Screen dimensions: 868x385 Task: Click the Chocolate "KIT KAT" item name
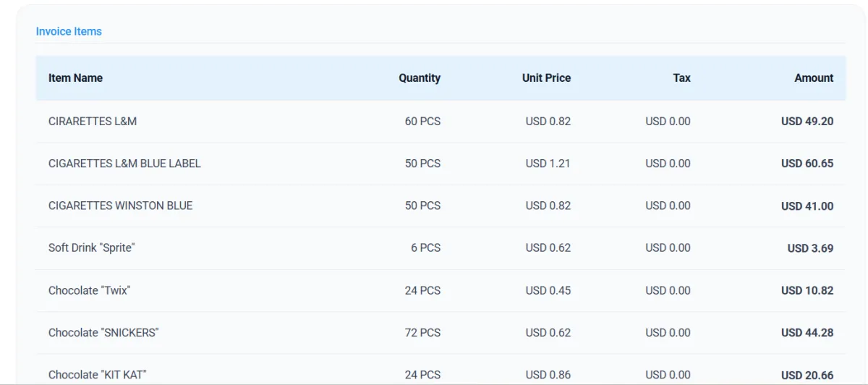point(98,375)
